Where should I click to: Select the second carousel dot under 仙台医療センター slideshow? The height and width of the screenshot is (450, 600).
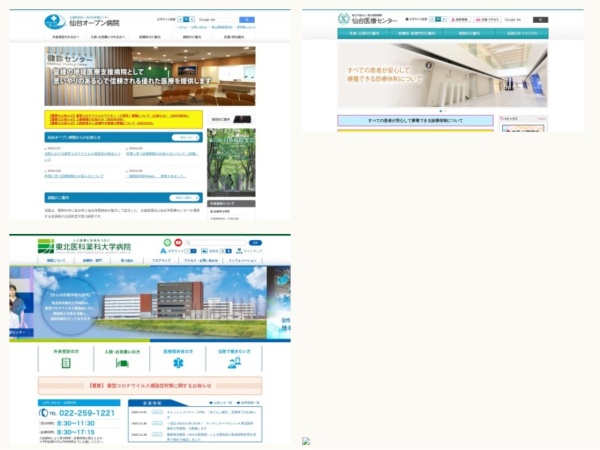pyautogui.click(x=445, y=111)
